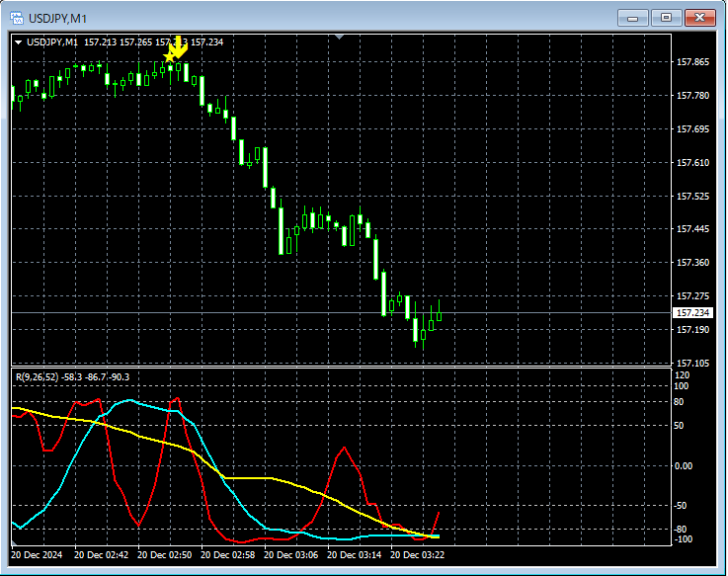Screen dimensions: 728x576
Task: Click the yellow down arrow signal marker
Action: 179,46
